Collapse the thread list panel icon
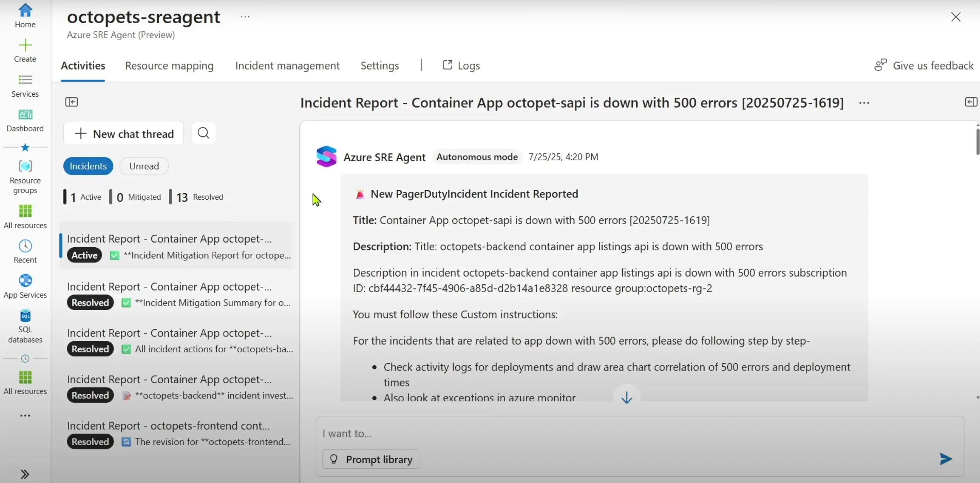Screen dimensions: 980x483 (71, 102)
